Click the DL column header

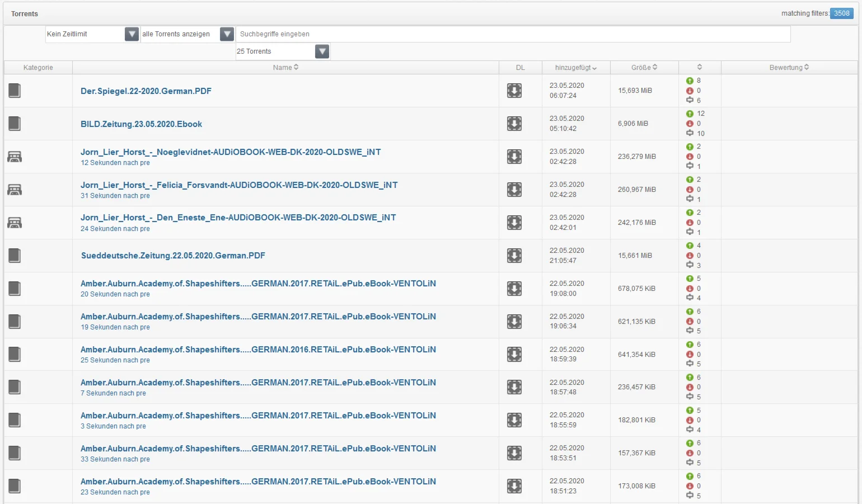pyautogui.click(x=521, y=68)
